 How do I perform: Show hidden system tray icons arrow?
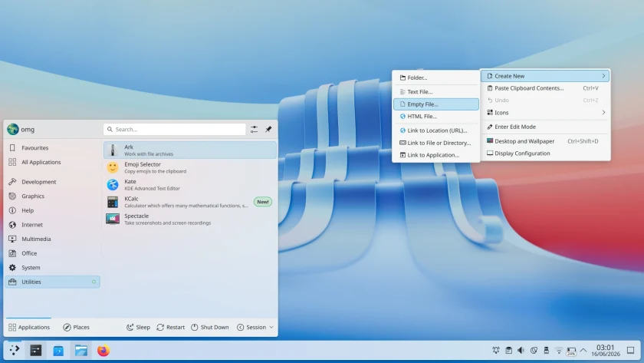click(x=583, y=350)
